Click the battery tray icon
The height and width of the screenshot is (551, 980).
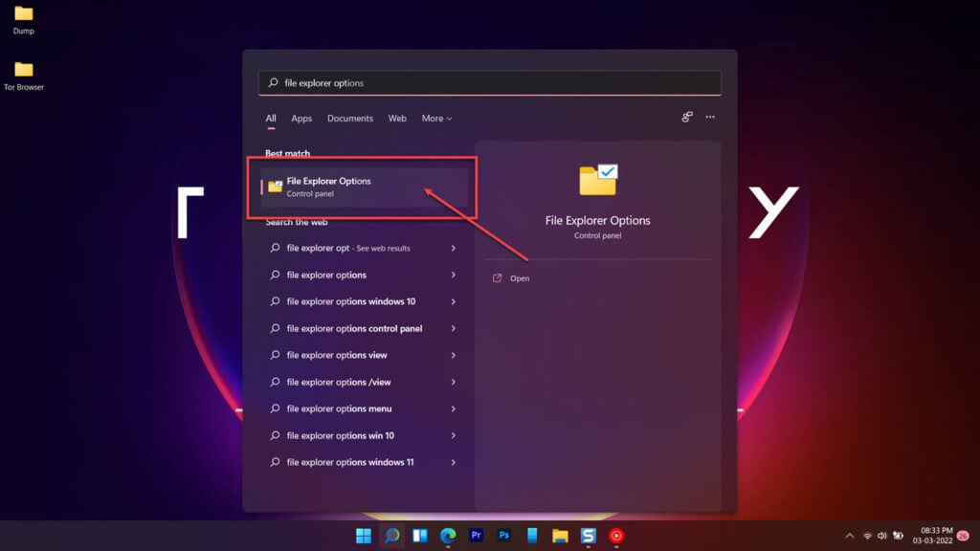[x=898, y=536]
